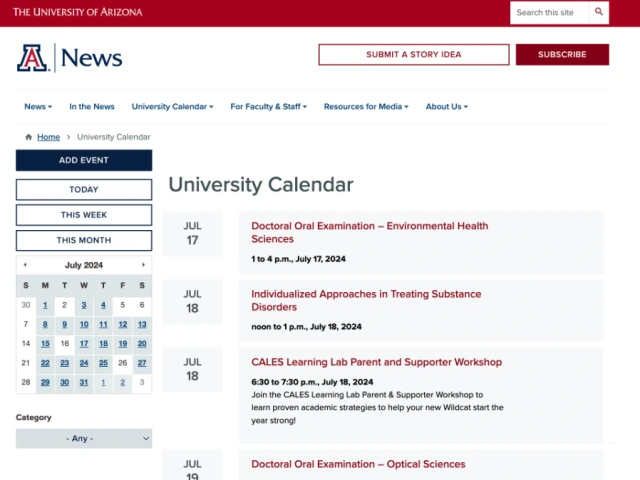Open the In the News page
Viewport: 640px width, 480px height.
92,107
